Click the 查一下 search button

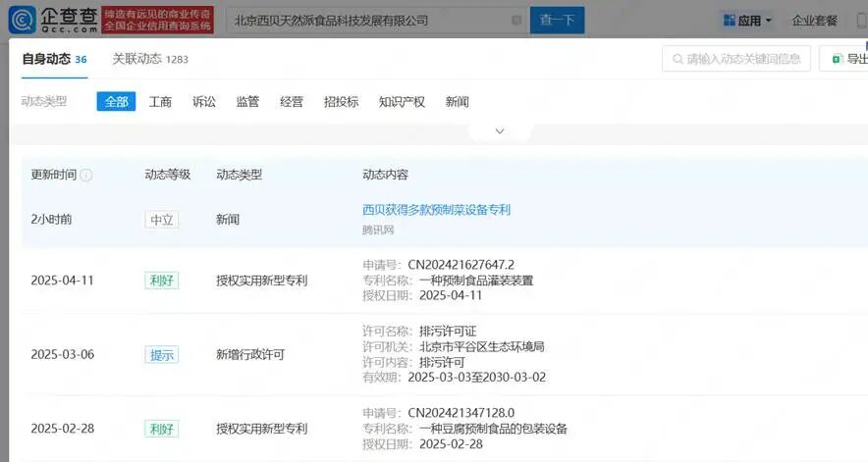(557, 20)
